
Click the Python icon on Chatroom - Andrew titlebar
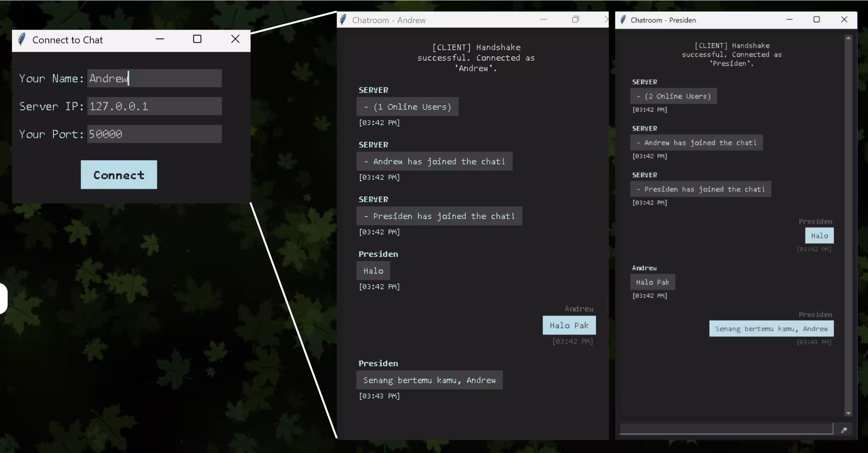click(344, 20)
